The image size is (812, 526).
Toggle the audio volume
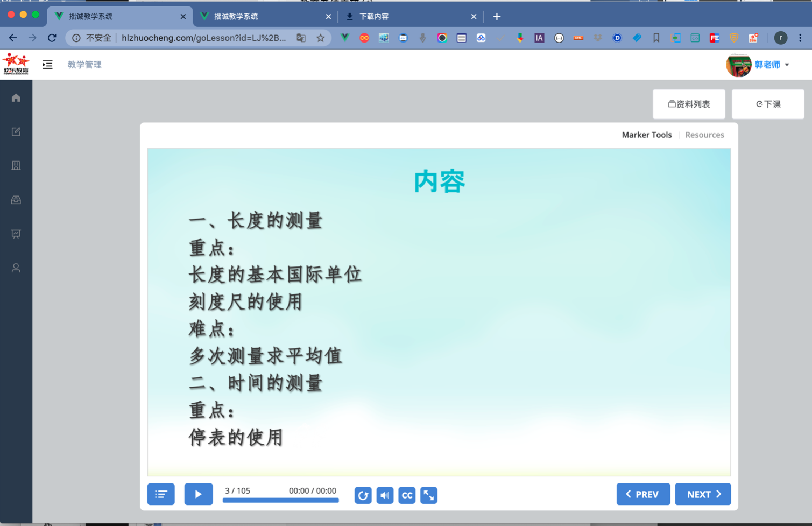click(x=385, y=495)
